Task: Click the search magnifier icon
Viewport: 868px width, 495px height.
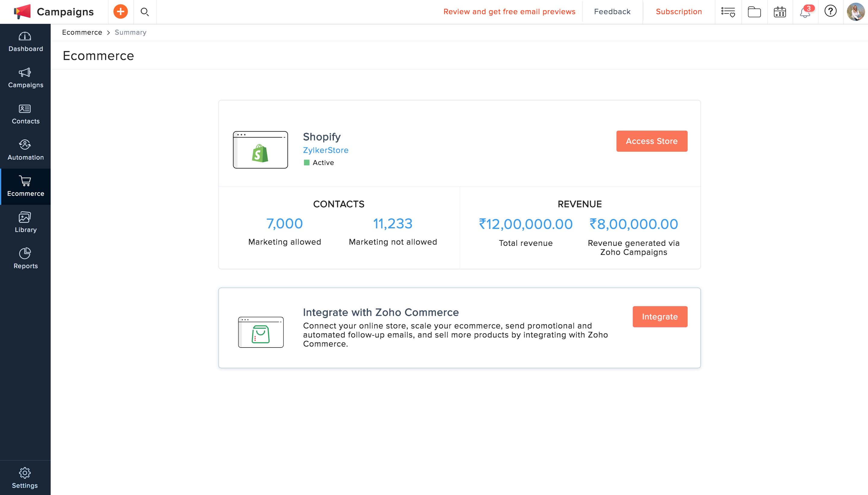Action: tap(144, 11)
